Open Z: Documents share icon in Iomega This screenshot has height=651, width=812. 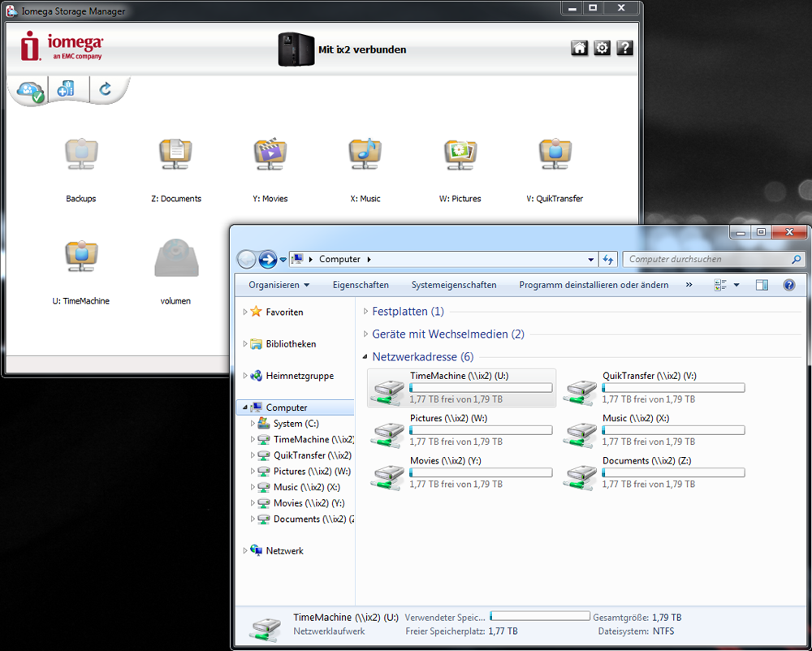(175, 154)
